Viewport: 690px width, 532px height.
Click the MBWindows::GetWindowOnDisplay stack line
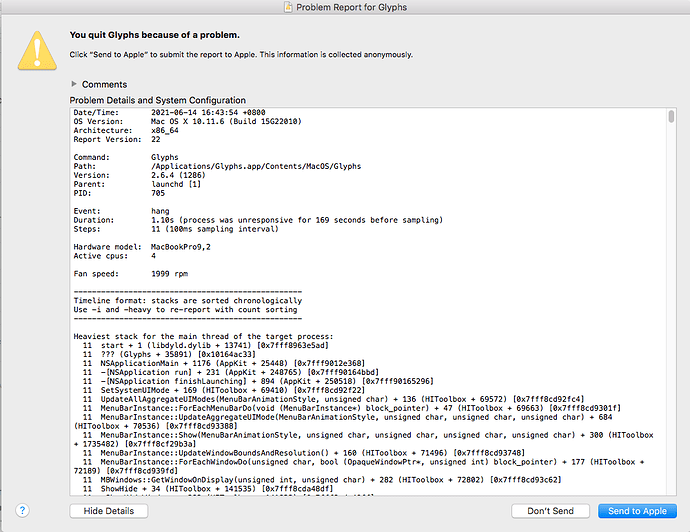point(322,480)
